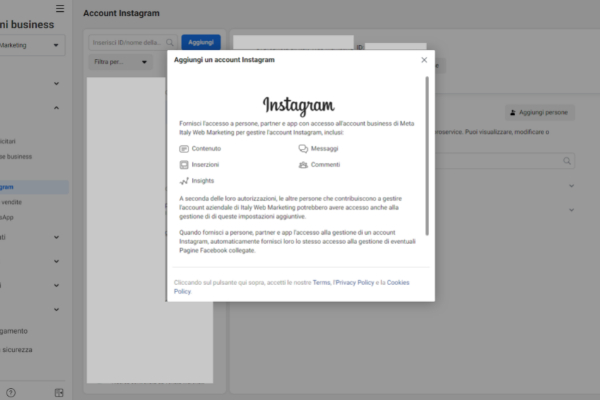Click the Aggiungi persone button
Viewport: 600px width, 400px height.
(x=540, y=114)
